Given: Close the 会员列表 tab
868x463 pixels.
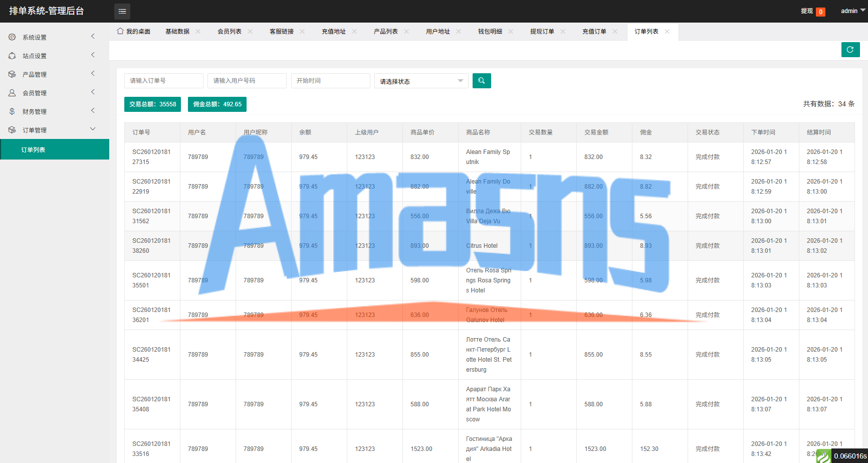Looking at the screenshot, I should click(x=250, y=31).
